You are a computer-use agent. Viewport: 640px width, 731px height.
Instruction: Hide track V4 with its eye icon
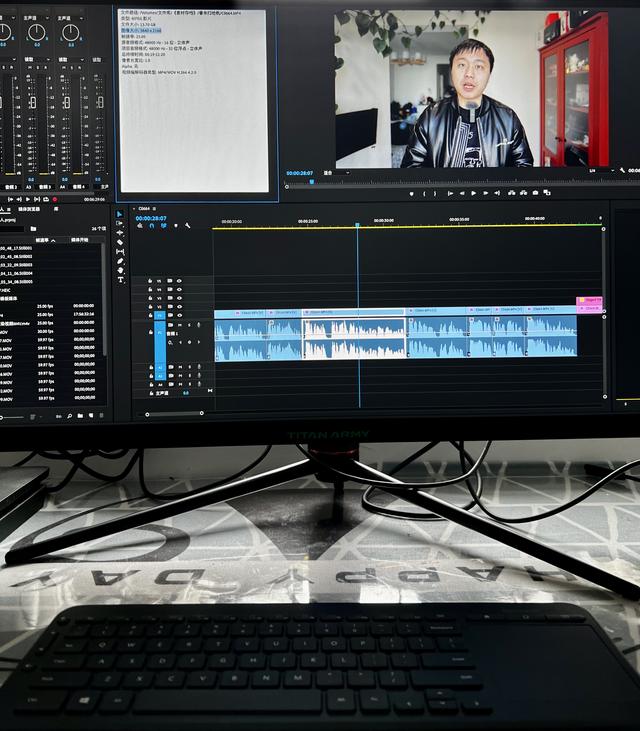179,290
